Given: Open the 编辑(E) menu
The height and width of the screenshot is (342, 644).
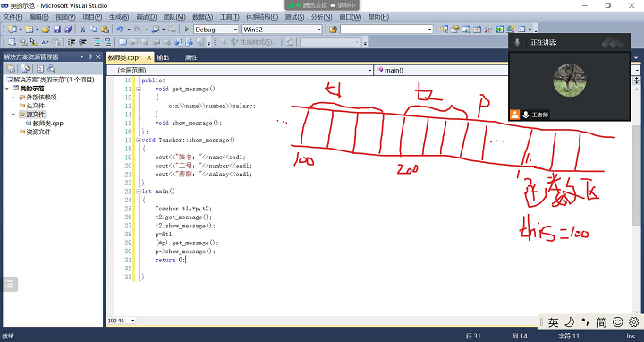Looking at the screenshot, I should tap(38, 17).
